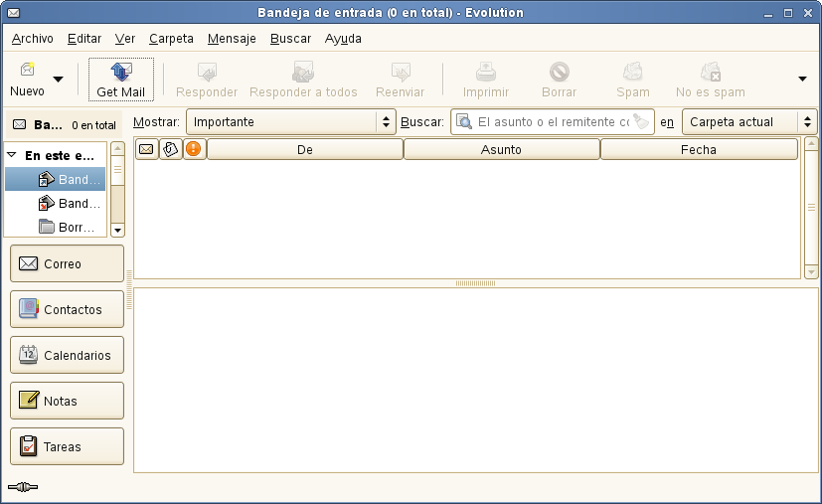Select the highlighted Band... inbox folder
Viewport: 822px width, 504px height.
coord(55,179)
